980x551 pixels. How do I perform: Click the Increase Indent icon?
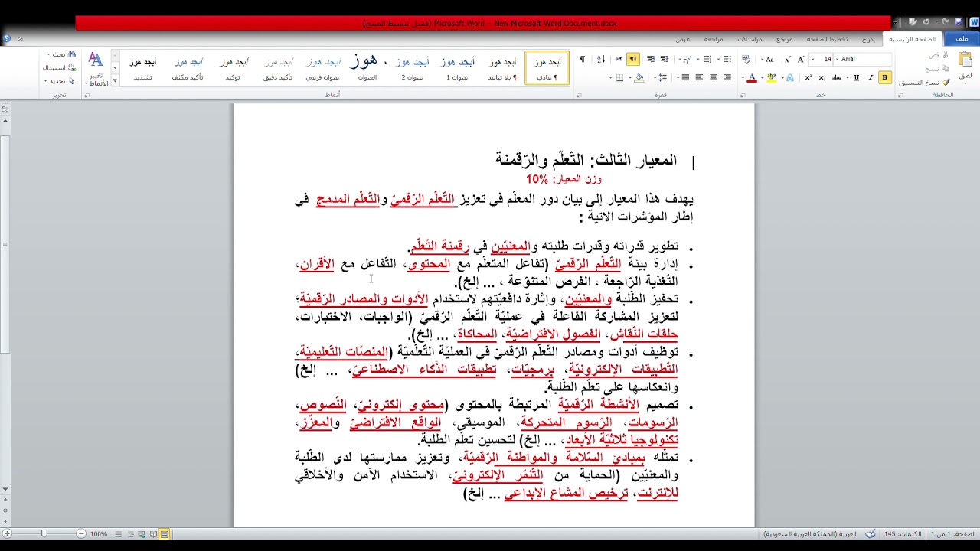tap(650, 59)
